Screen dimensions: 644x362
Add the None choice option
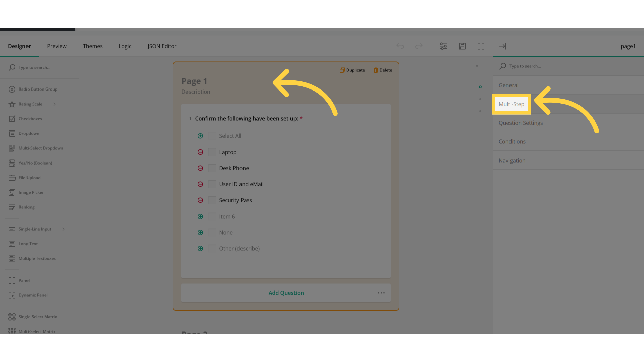pos(200,233)
